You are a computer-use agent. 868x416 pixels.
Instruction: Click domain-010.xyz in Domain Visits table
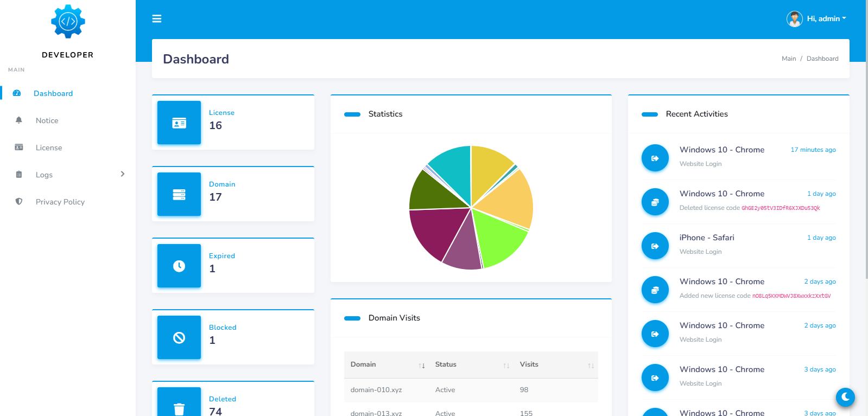(x=376, y=389)
